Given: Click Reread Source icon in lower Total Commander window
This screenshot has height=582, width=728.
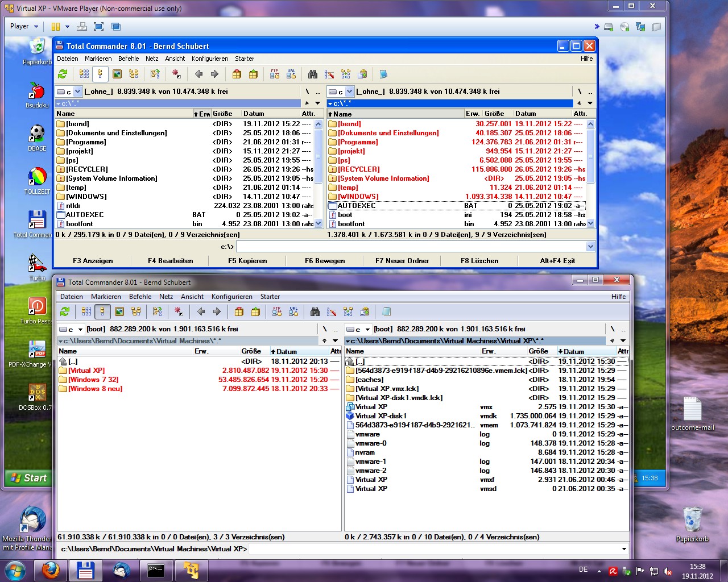Looking at the screenshot, I should coord(65,311).
